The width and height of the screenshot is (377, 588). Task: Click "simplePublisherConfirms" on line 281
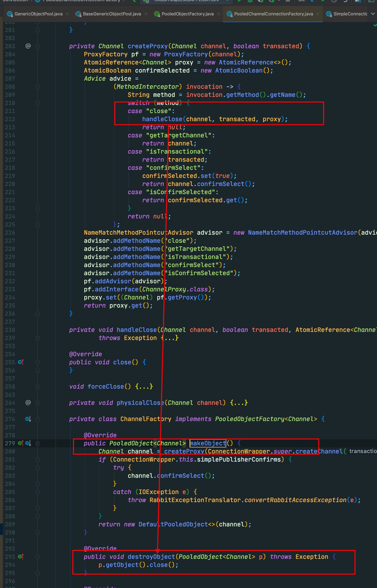pyautogui.click(x=239, y=459)
